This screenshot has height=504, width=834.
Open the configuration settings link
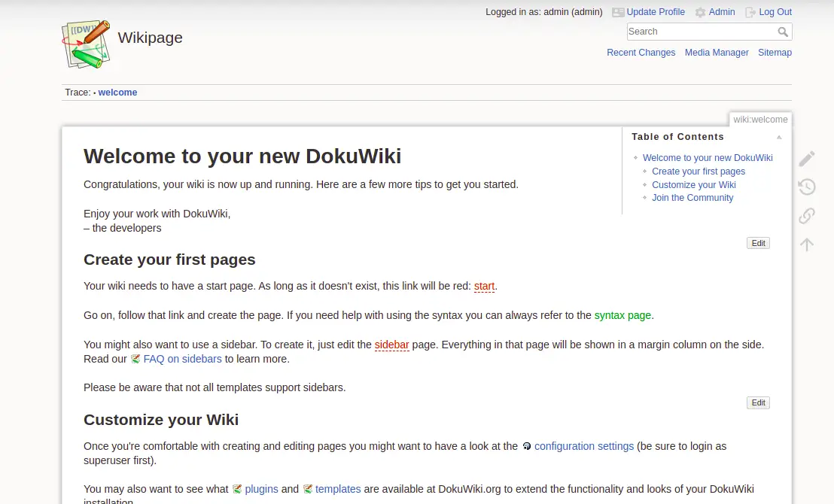click(x=583, y=446)
